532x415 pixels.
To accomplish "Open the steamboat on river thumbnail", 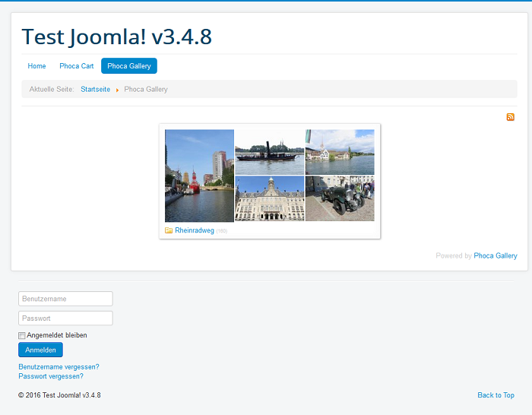I will [x=269, y=152].
